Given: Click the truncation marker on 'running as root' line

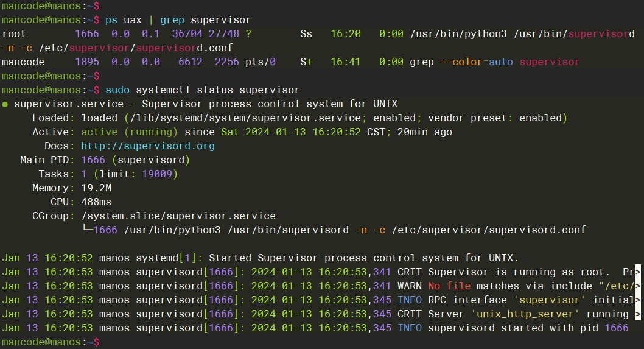Looking at the screenshot, I should tap(637, 272).
